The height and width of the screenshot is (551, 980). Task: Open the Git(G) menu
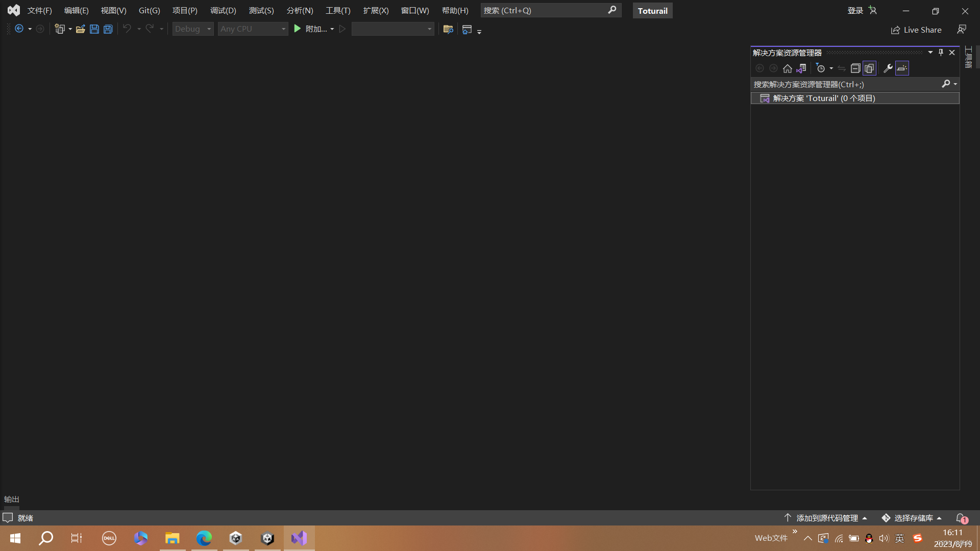click(x=149, y=10)
